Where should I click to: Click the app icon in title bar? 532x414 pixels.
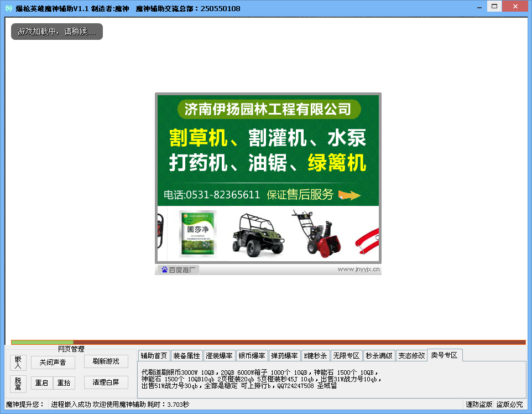pyautogui.click(x=9, y=8)
